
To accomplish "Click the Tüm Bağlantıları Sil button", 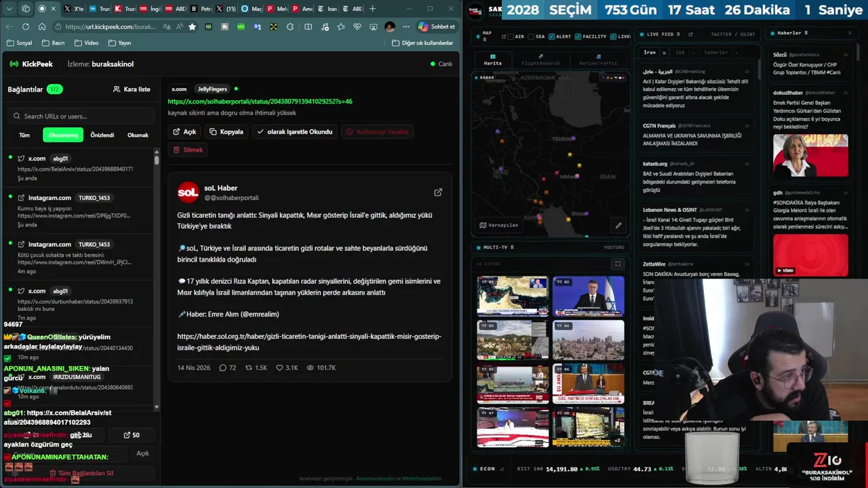I will click(x=81, y=473).
